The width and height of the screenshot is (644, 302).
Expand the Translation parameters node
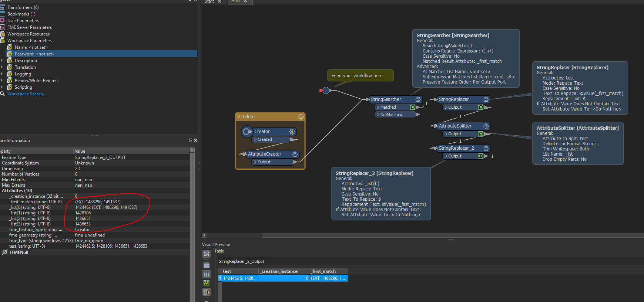[2, 67]
